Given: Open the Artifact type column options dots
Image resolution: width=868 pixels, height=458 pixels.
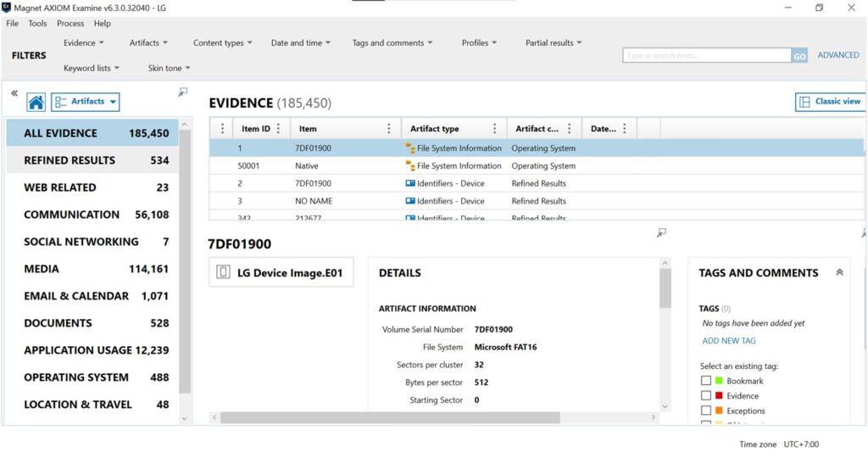Looking at the screenshot, I should click(494, 128).
